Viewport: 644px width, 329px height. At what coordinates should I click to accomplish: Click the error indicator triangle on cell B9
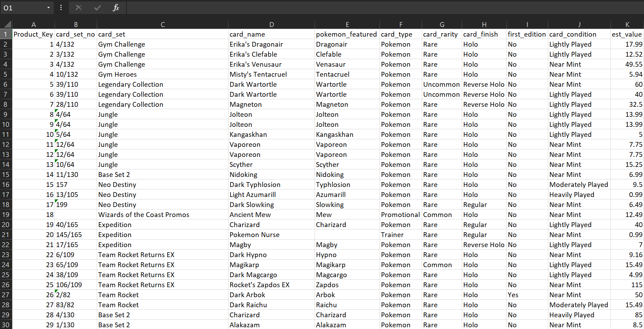coord(56,111)
